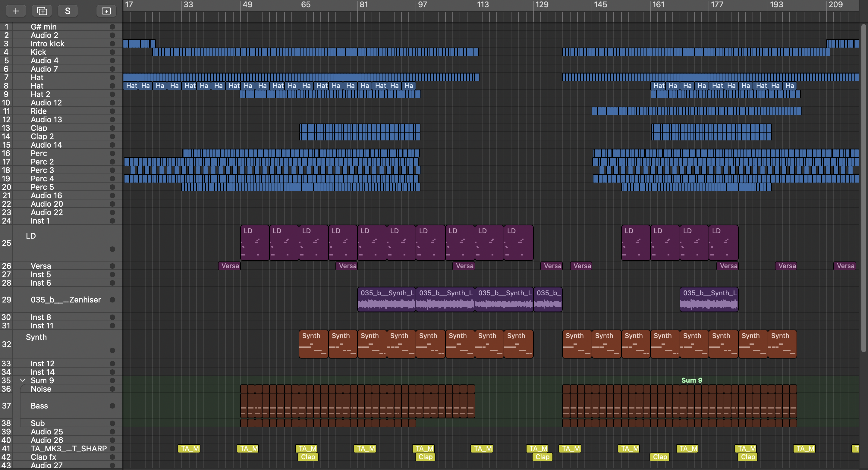The width and height of the screenshot is (868, 470).
Task: Select the first Clap region on Clap fx track
Action: click(308, 456)
